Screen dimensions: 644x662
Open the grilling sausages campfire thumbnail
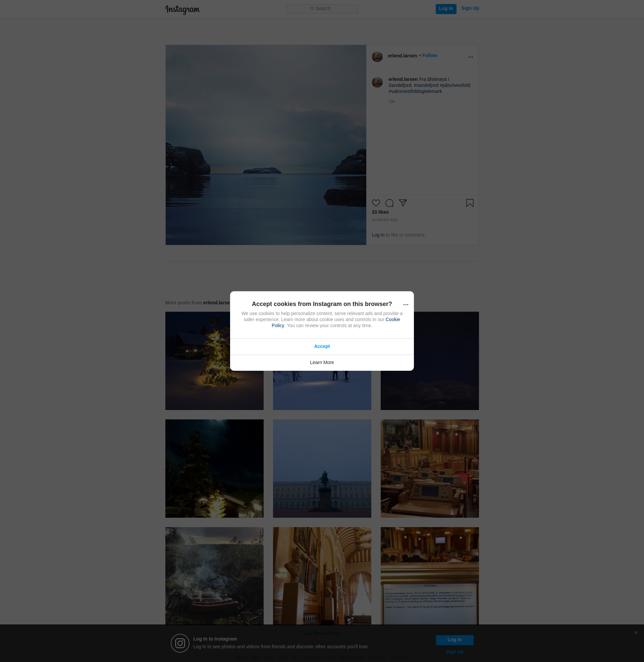[x=214, y=576]
